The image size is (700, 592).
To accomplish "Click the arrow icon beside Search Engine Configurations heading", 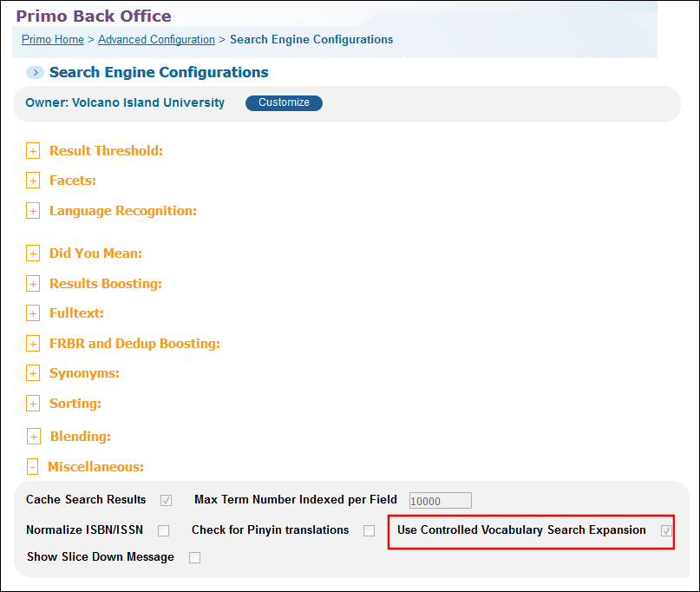I will [x=35, y=72].
